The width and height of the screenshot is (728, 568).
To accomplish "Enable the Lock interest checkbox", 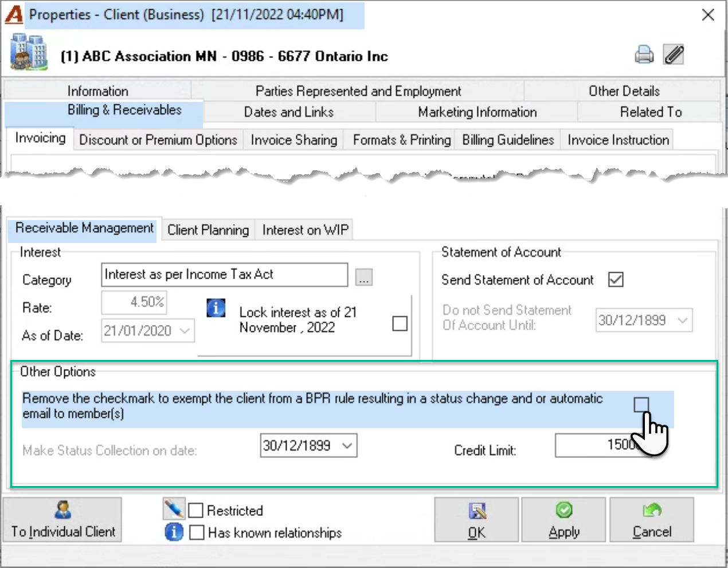I will (400, 323).
